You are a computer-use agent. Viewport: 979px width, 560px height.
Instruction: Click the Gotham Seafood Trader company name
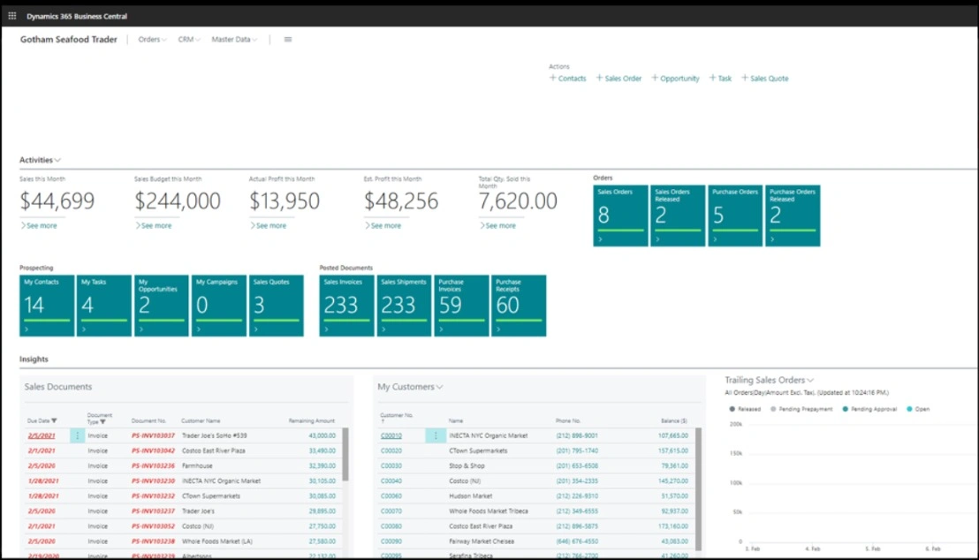[69, 40]
